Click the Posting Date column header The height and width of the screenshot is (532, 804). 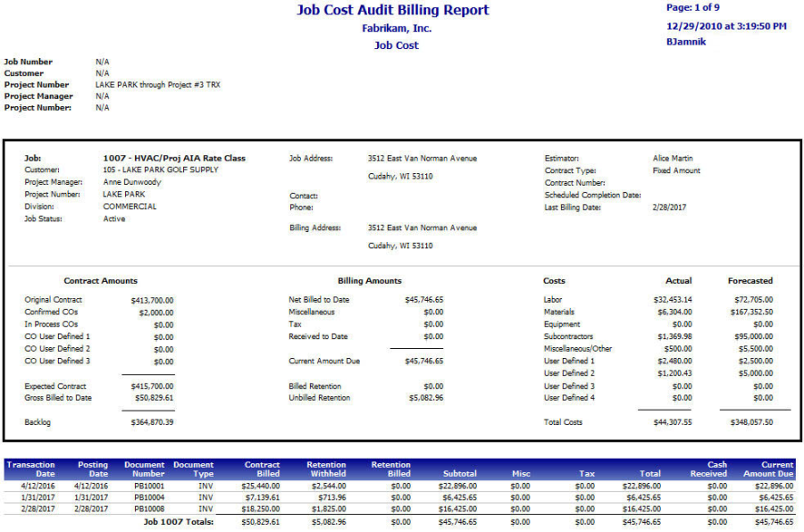click(x=93, y=470)
